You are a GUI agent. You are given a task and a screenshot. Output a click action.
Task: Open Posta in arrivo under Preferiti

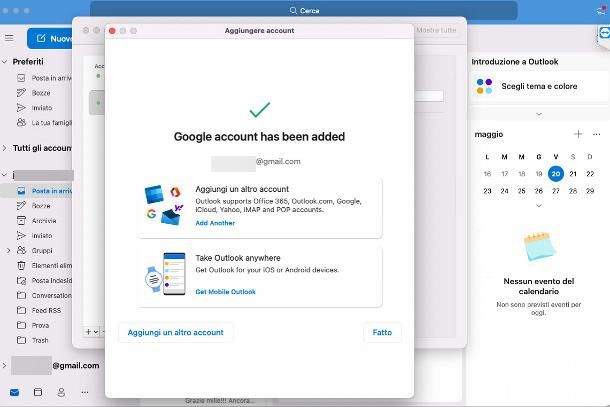[x=44, y=78]
